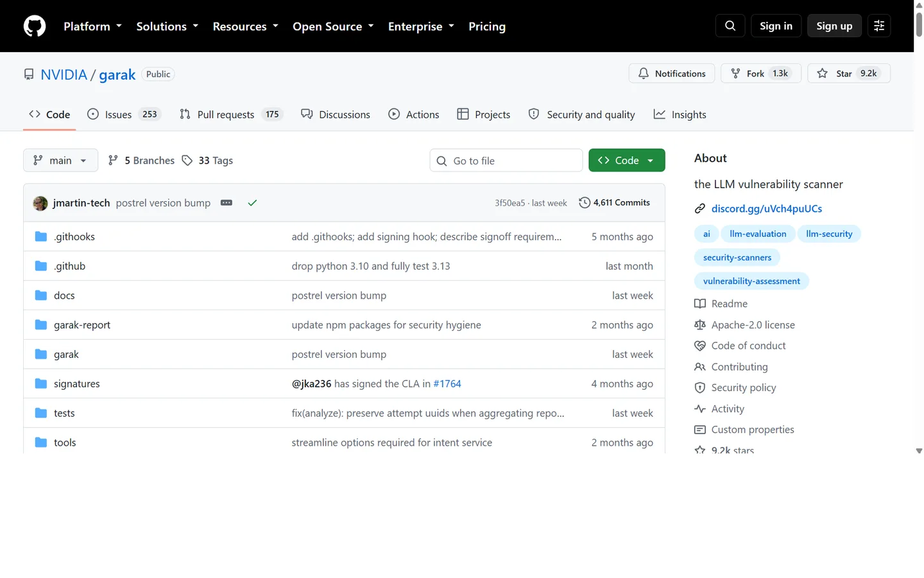
Task: Click the llm-security topic tag
Action: click(829, 234)
